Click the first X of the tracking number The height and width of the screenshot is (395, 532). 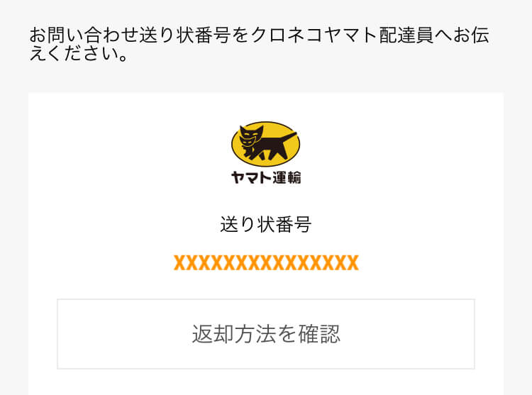tap(179, 263)
